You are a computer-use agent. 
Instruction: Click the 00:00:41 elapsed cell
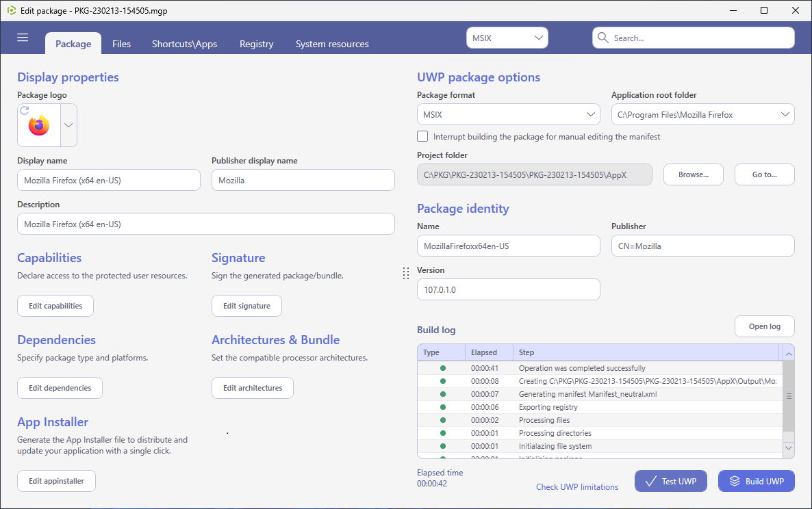tap(485, 368)
